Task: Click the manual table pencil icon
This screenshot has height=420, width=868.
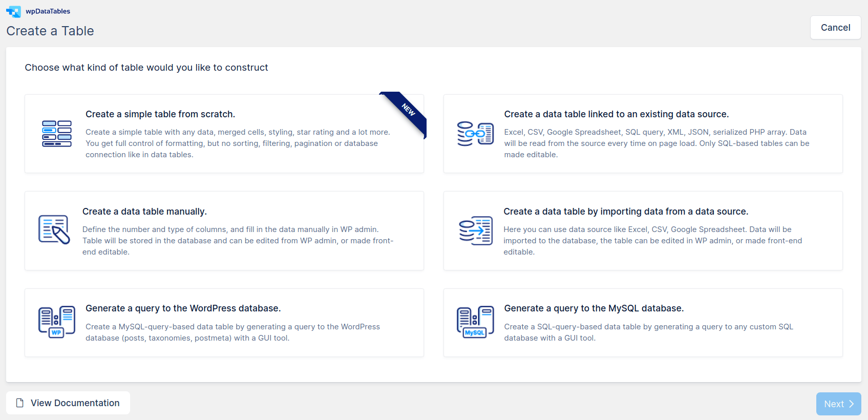Action: coord(54,229)
